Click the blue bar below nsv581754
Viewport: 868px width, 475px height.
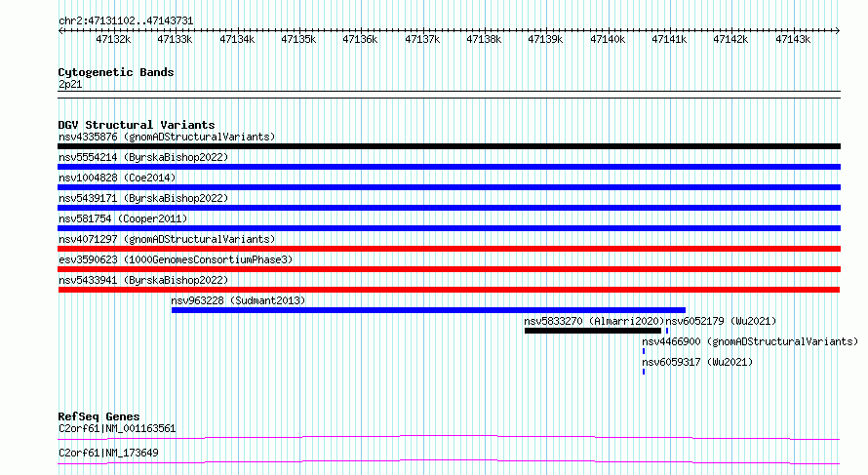449,228
